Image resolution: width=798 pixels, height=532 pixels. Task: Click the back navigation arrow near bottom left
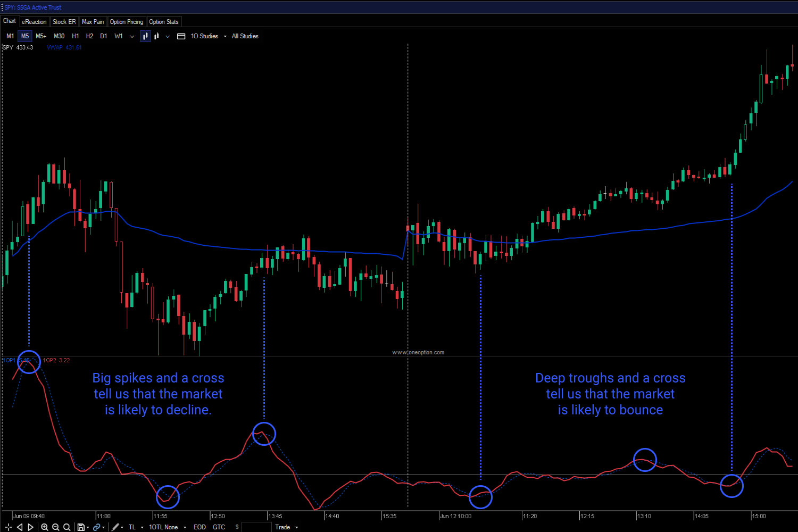tap(19, 527)
